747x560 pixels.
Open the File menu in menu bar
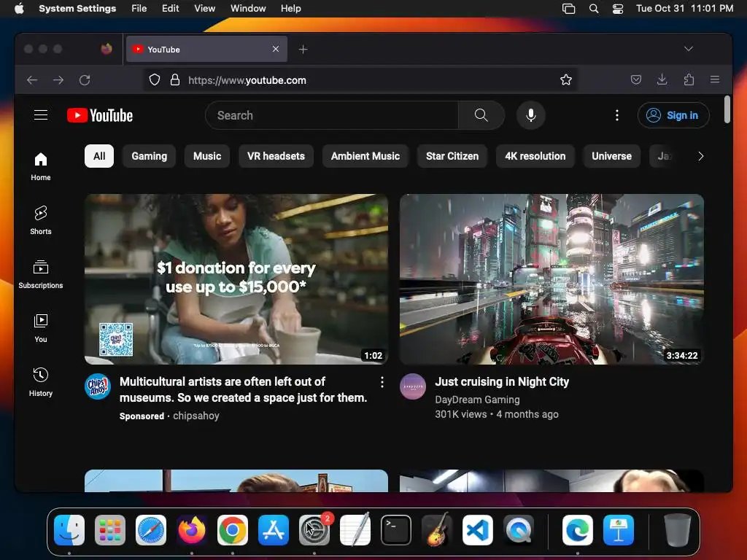[139, 9]
